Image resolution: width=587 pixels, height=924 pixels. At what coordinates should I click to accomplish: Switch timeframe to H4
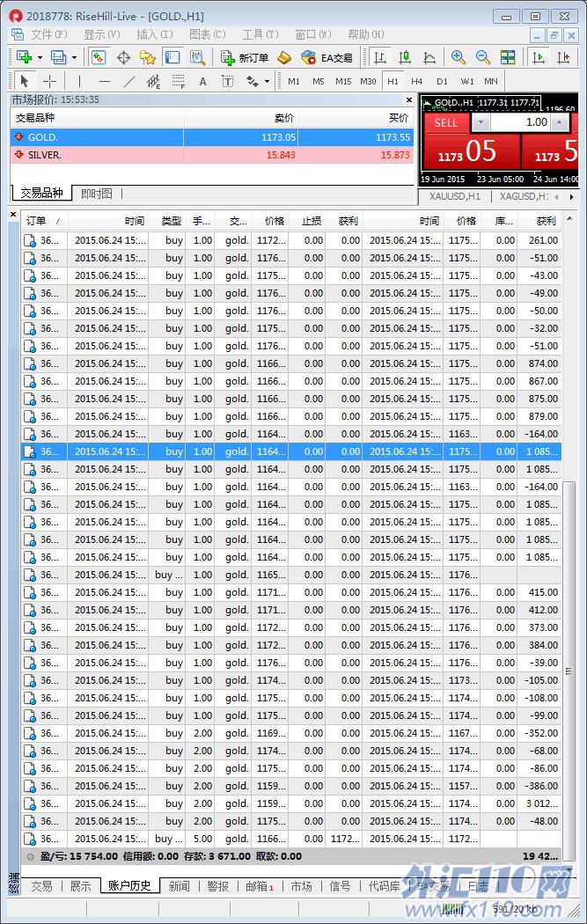pyautogui.click(x=416, y=81)
